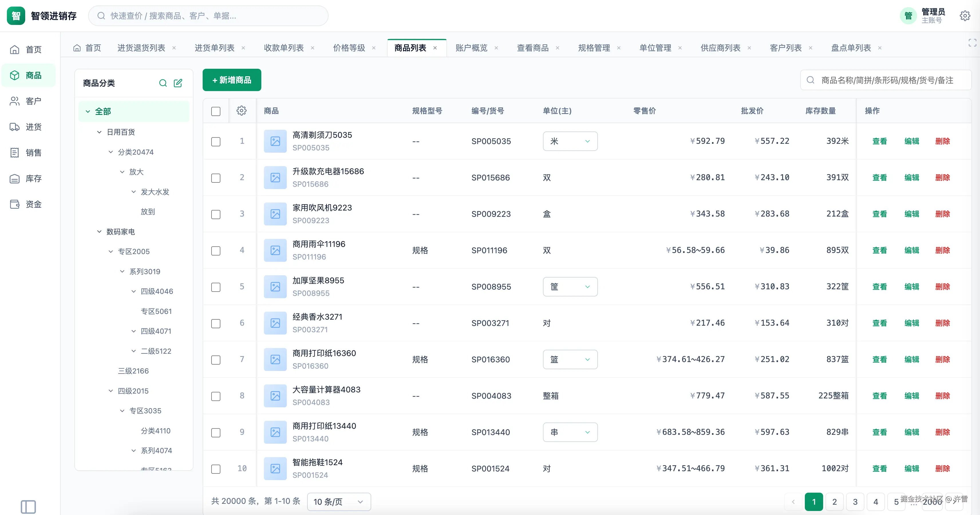Viewport: 980px width, 515px height.
Task: Click the edit icon in 商品分类 panel
Action: tap(178, 83)
